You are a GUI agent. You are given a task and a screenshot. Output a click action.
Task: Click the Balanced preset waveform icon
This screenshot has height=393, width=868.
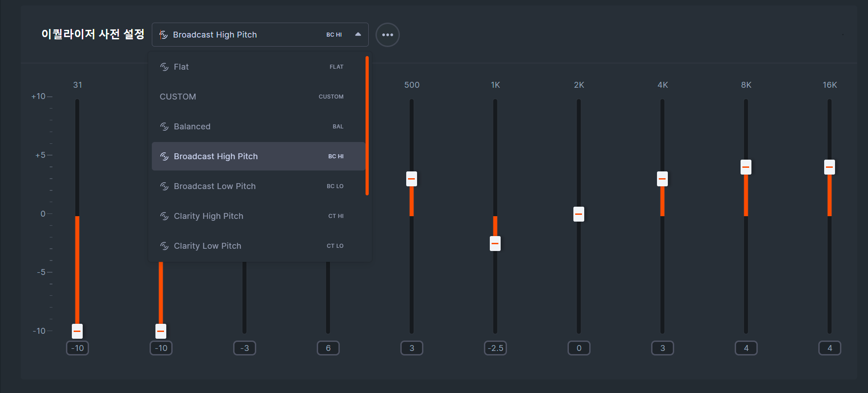pos(164,127)
